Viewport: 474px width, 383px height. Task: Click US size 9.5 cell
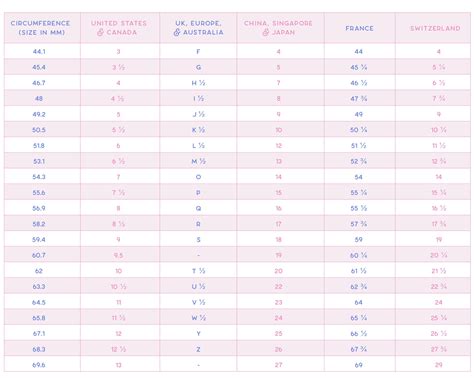[x=118, y=255]
